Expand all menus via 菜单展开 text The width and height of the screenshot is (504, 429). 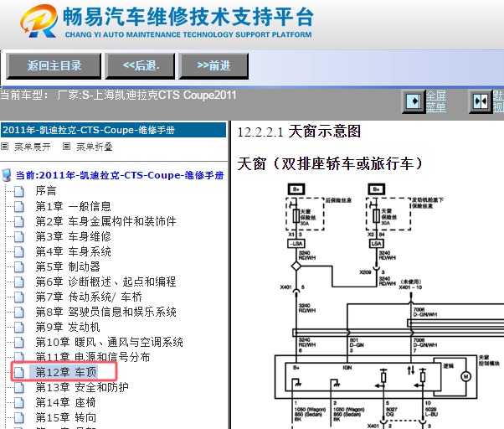click(33, 147)
